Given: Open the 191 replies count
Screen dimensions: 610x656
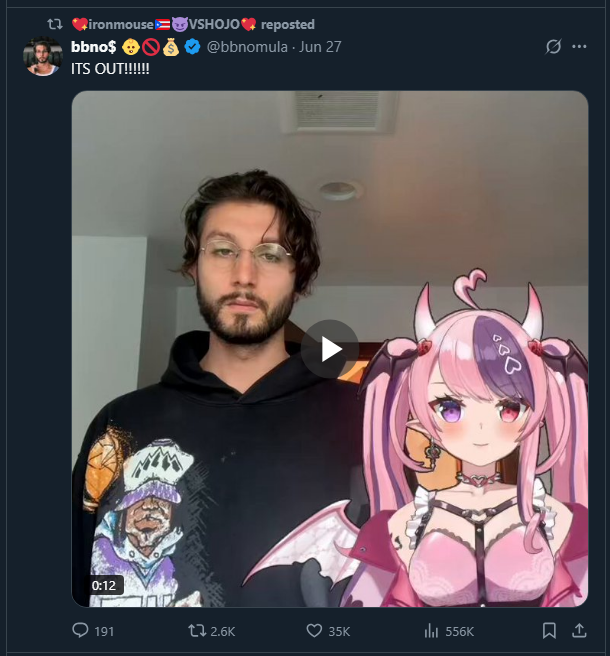Looking at the screenshot, I should [104, 631].
